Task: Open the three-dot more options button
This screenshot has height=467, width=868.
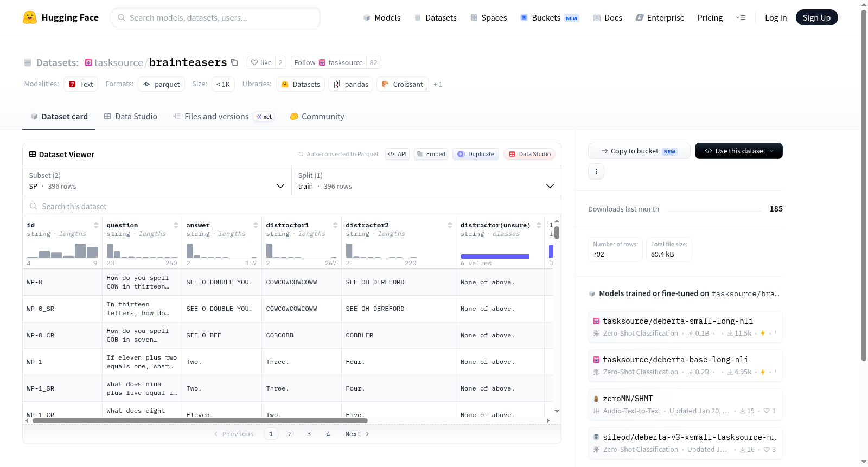Action: (596, 171)
